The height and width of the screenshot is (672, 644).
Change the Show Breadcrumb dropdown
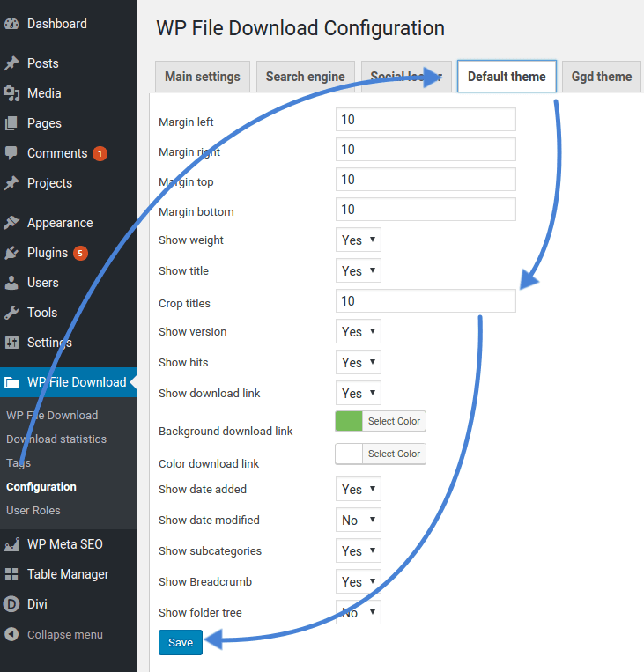coord(359,582)
